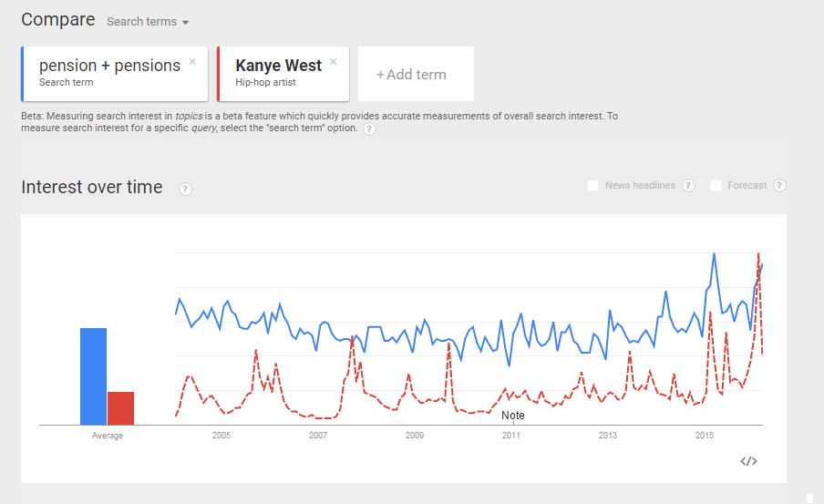The height and width of the screenshot is (504, 824).
Task: Click the Average label under bars
Action: coord(108,435)
